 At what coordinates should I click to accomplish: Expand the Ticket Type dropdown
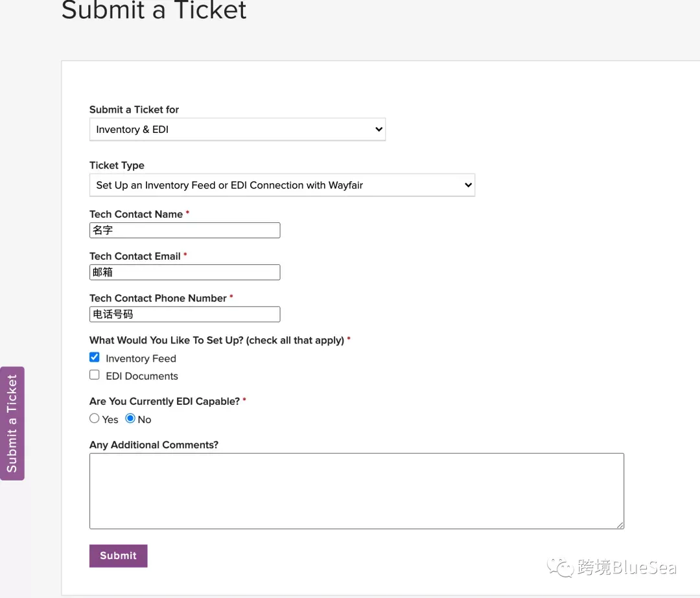point(282,185)
